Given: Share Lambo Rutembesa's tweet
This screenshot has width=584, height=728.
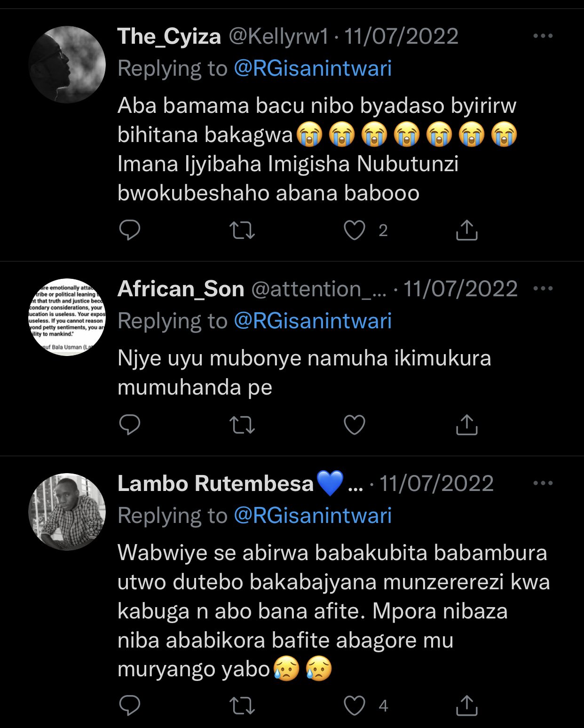Looking at the screenshot, I should click(x=466, y=705).
